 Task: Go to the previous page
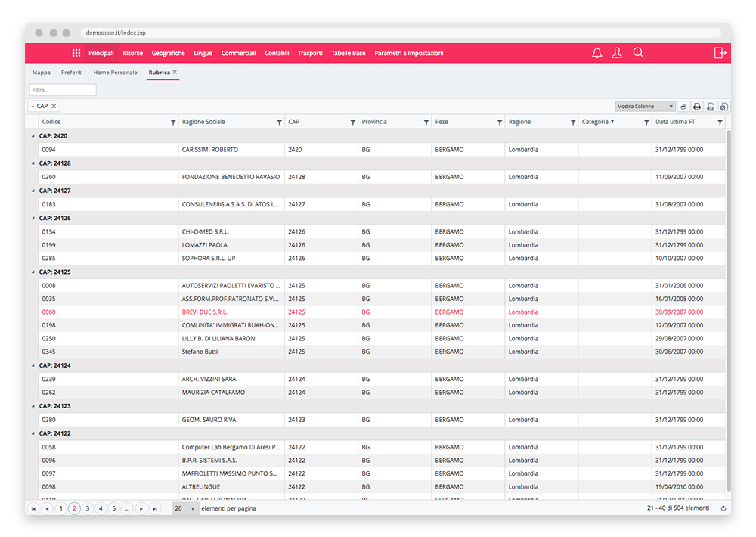point(47,508)
